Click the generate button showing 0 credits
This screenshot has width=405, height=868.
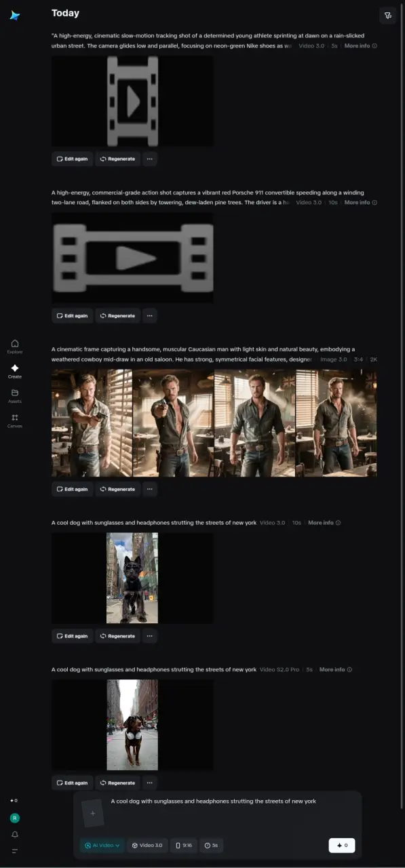pos(342,846)
